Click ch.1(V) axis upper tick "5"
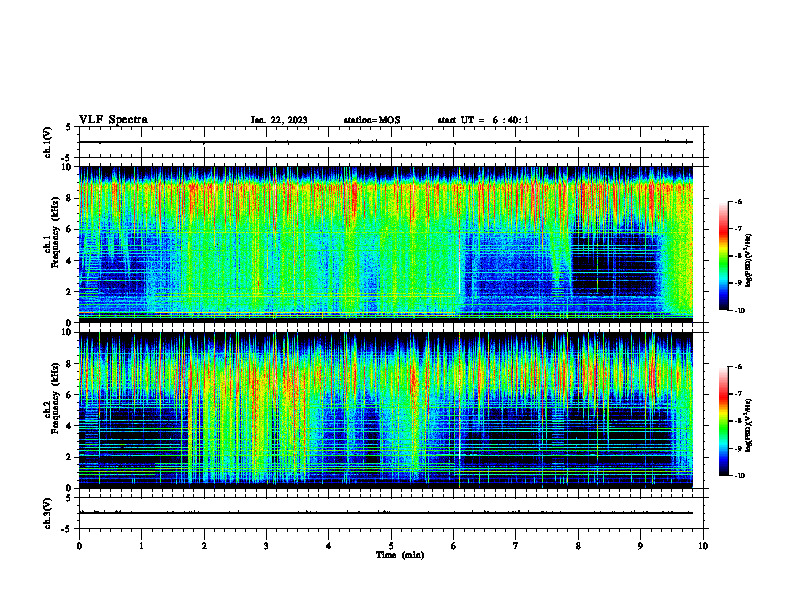 point(68,127)
